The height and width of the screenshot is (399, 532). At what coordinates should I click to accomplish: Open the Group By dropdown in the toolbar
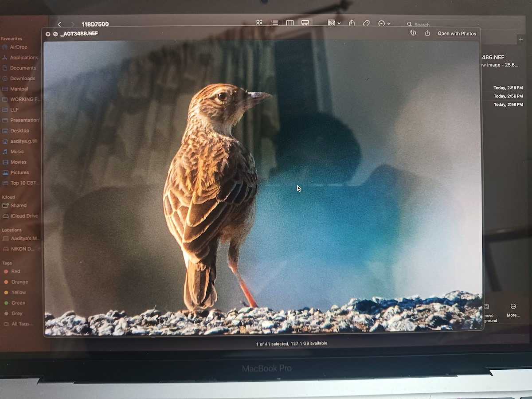tap(333, 23)
